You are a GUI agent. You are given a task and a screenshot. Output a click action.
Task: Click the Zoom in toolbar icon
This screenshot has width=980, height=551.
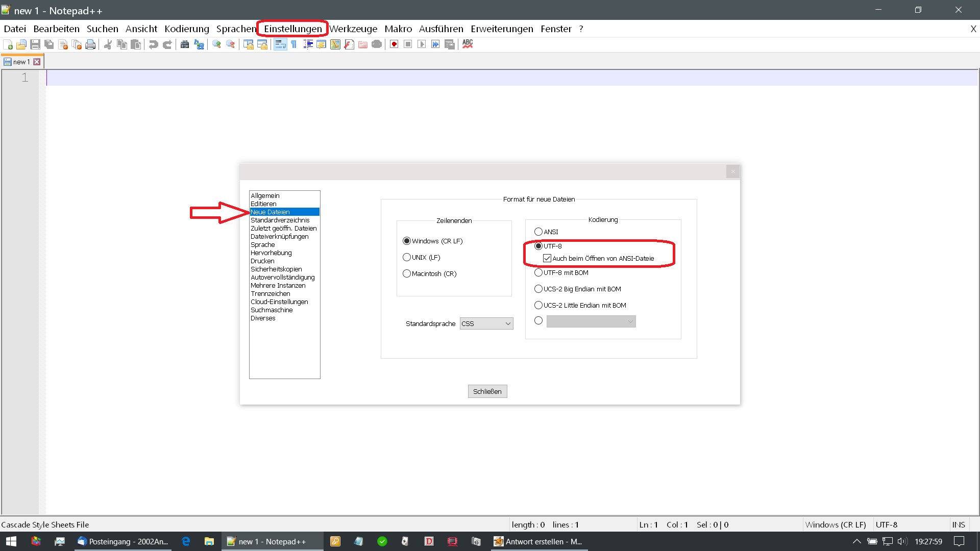coord(216,45)
